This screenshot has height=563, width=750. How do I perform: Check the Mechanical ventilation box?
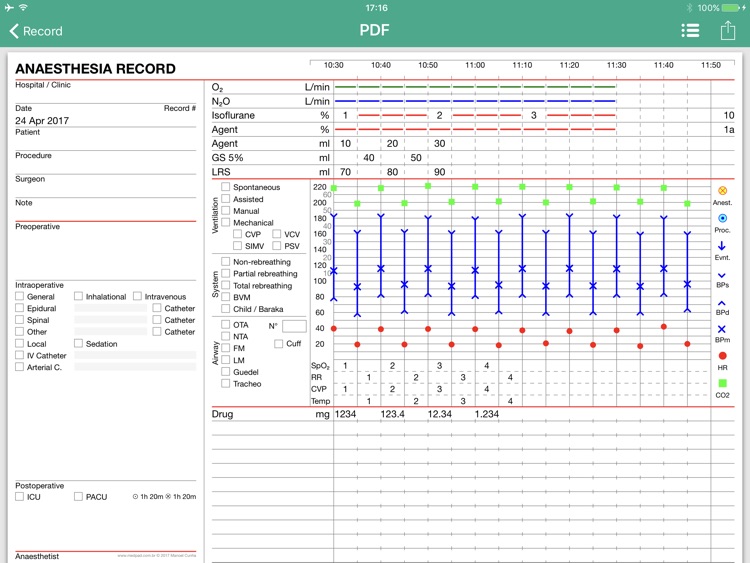point(225,222)
